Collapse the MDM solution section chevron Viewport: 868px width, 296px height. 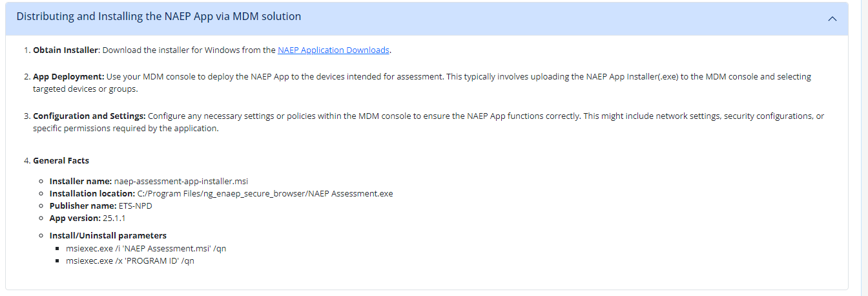point(833,19)
